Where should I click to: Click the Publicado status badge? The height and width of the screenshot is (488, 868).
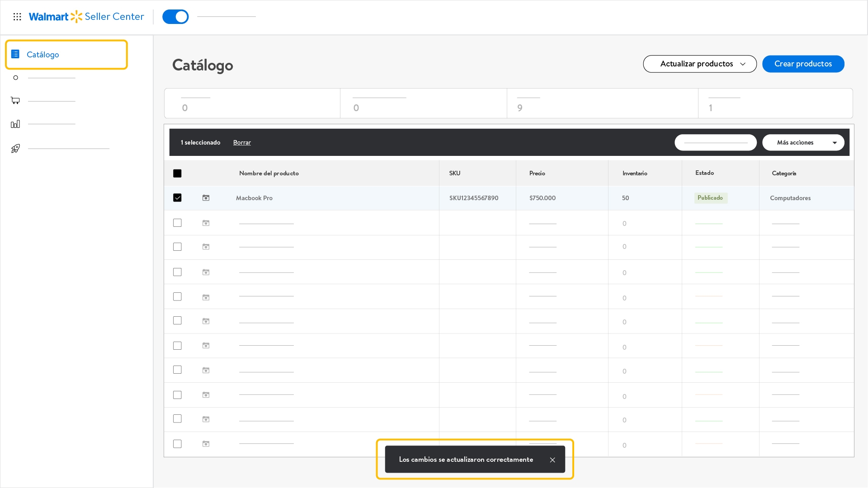tap(711, 198)
